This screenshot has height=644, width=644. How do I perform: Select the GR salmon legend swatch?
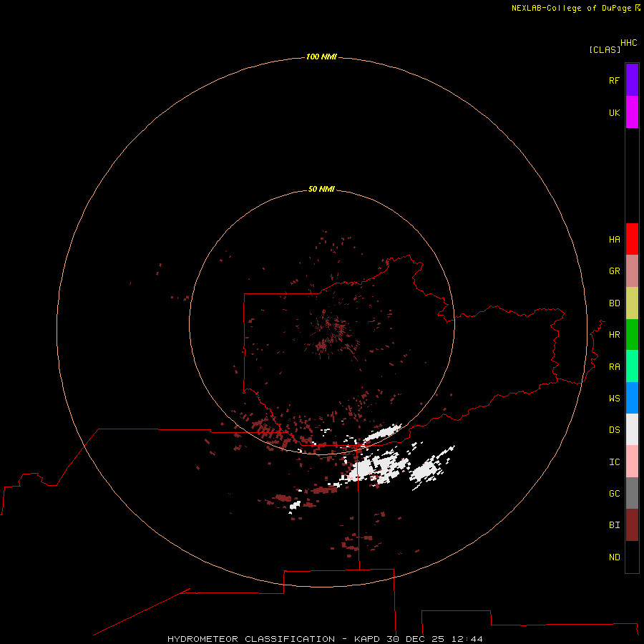click(632, 271)
